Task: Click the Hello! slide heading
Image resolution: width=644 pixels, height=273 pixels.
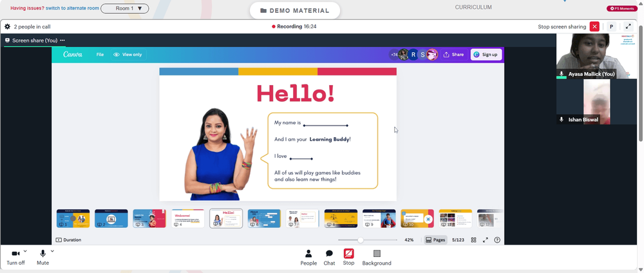Action: (296, 93)
